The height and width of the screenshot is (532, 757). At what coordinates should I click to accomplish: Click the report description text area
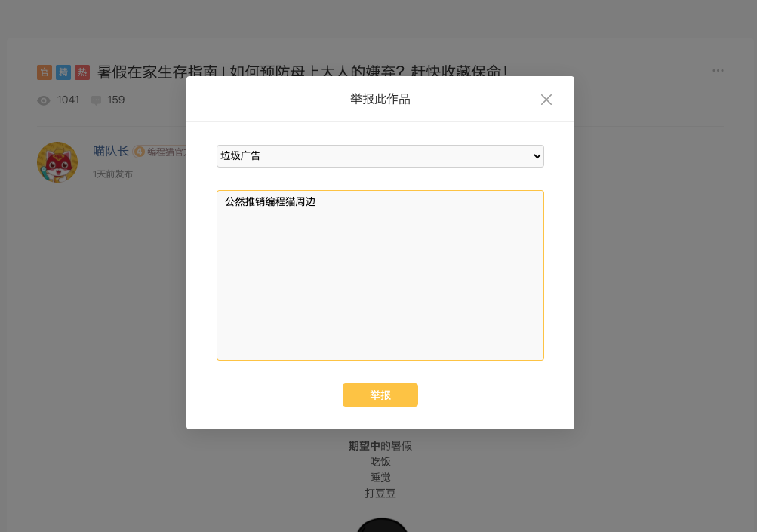point(380,275)
